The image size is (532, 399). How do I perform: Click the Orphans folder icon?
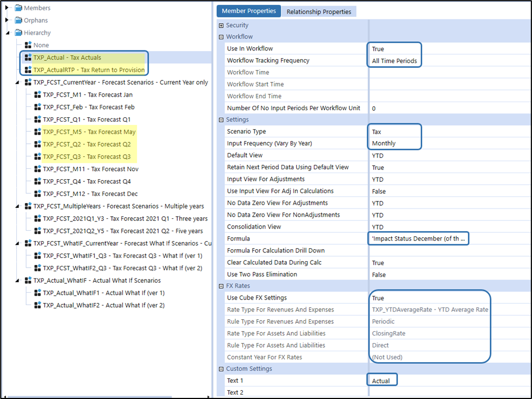point(18,21)
